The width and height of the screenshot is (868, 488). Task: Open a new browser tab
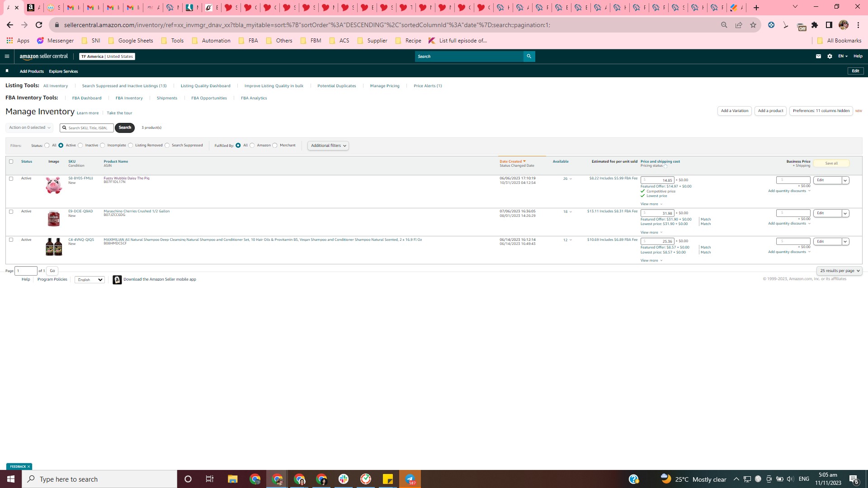tap(756, 8)
